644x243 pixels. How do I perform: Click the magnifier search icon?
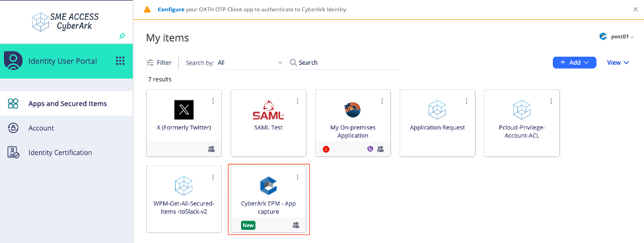pyautogui.click(x=293, y=62)
